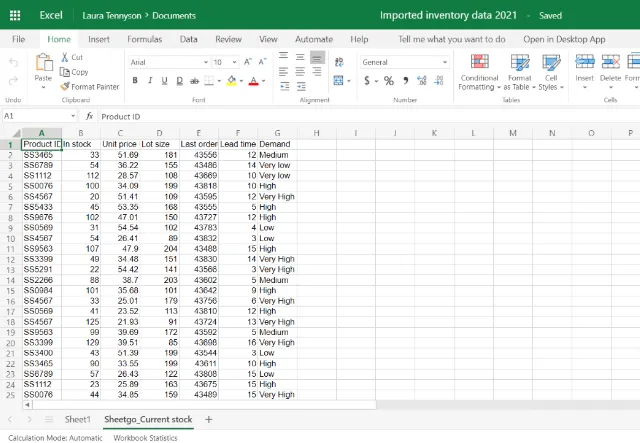Switch to the Automate ribbon tab
Image resolution: width=640 pixels, height=443 pixels.
[314, 39]
